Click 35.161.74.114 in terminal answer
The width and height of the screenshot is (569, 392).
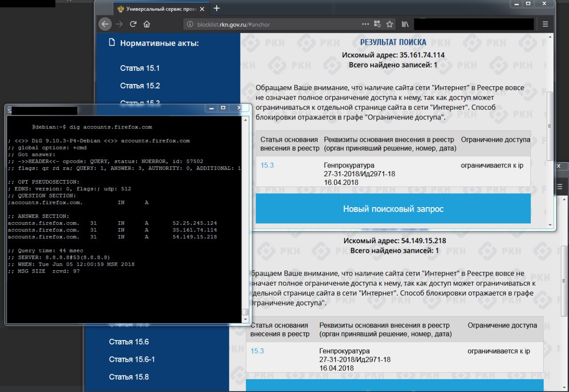(195, 230)
